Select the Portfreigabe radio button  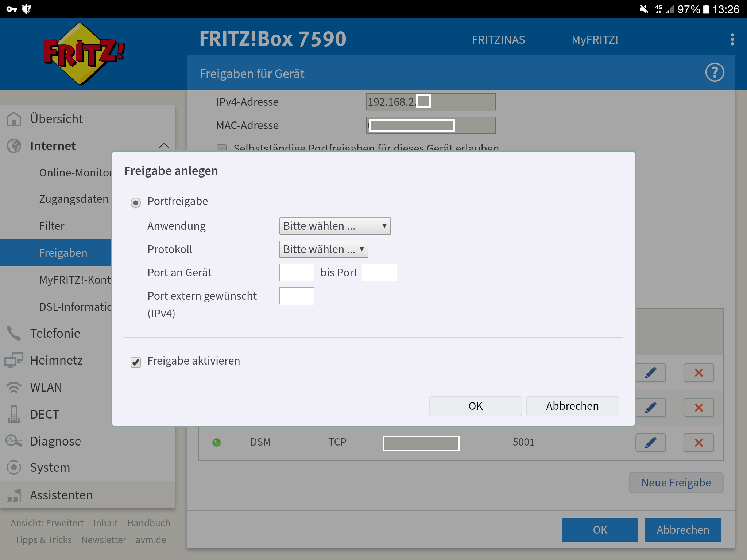coord(136,202)
